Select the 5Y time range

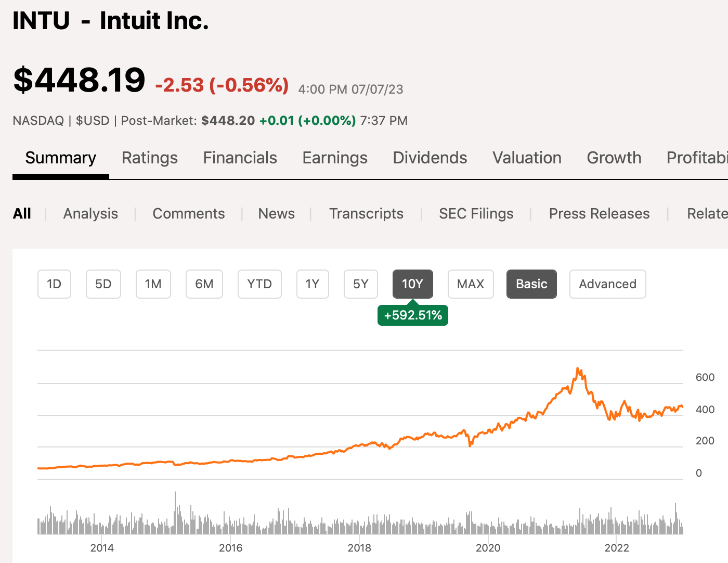(360, 284)
